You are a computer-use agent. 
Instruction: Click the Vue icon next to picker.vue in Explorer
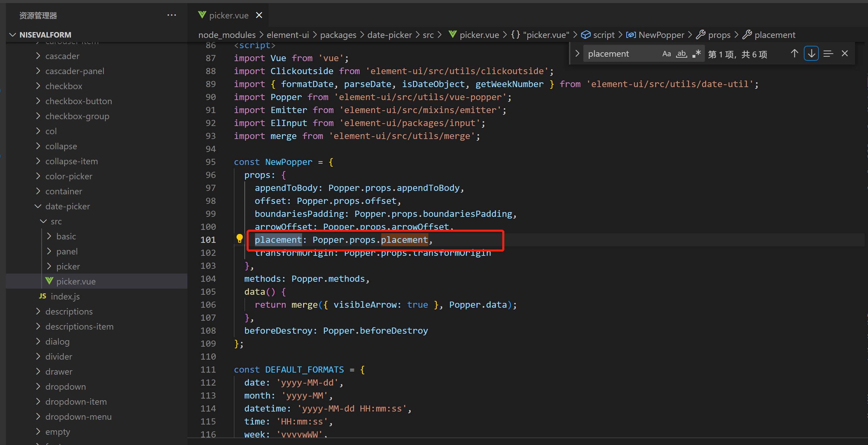point(49,281)
